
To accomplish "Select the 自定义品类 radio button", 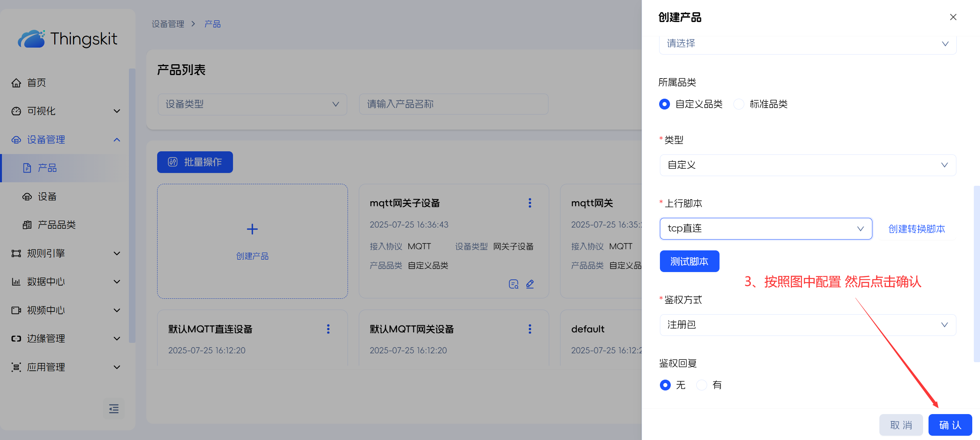I will pos(665,104).
